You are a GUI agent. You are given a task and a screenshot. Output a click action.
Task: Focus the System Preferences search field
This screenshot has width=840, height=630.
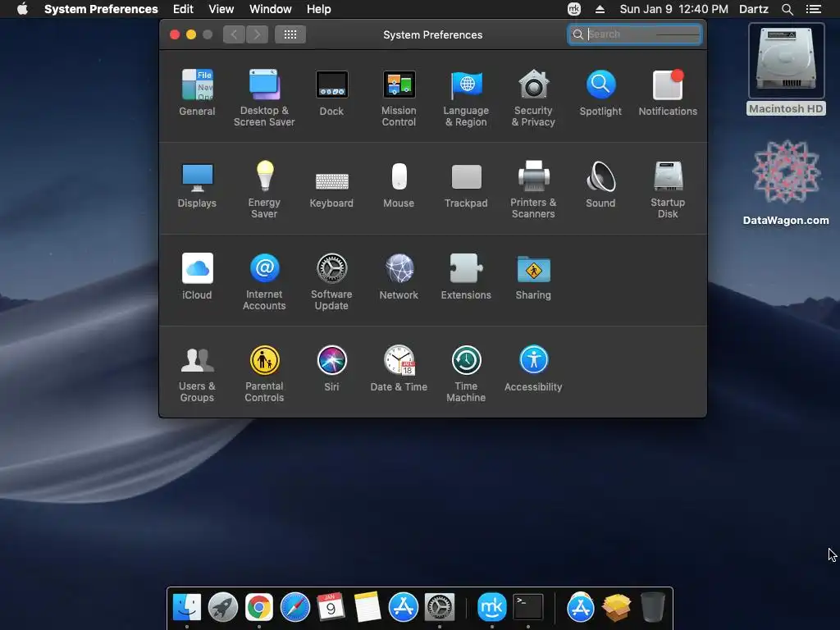pyautogui.click(x=635, y=34)
